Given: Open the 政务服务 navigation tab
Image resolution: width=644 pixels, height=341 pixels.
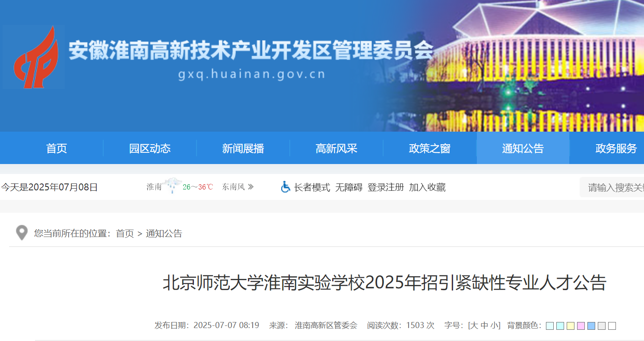Looking at the screenshot, I should tap(616, 148).
